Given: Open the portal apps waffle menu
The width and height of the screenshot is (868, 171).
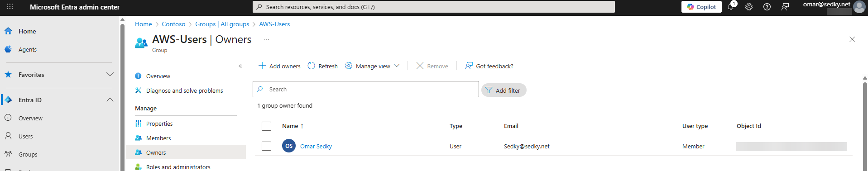Looking at the screenshot, I should click(10, 7).
